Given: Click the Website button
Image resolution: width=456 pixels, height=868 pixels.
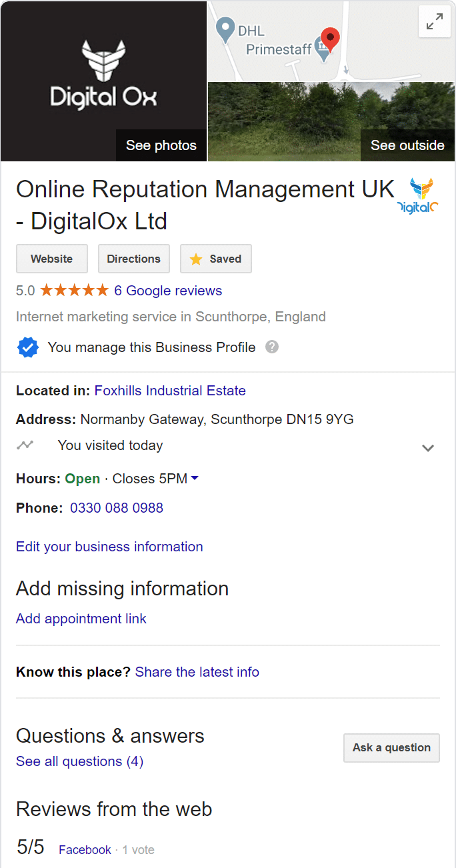Looking at the screenshot, I should click(51, 259).
